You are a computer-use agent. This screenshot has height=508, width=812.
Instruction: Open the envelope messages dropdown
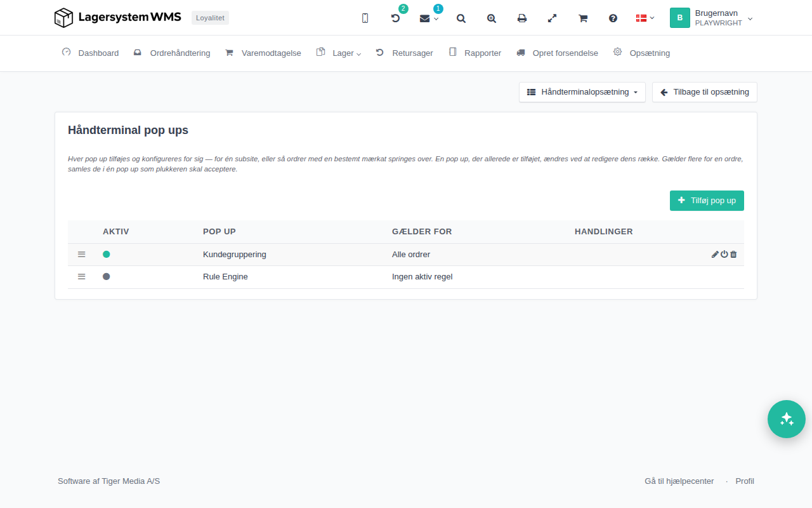[429, 18]
